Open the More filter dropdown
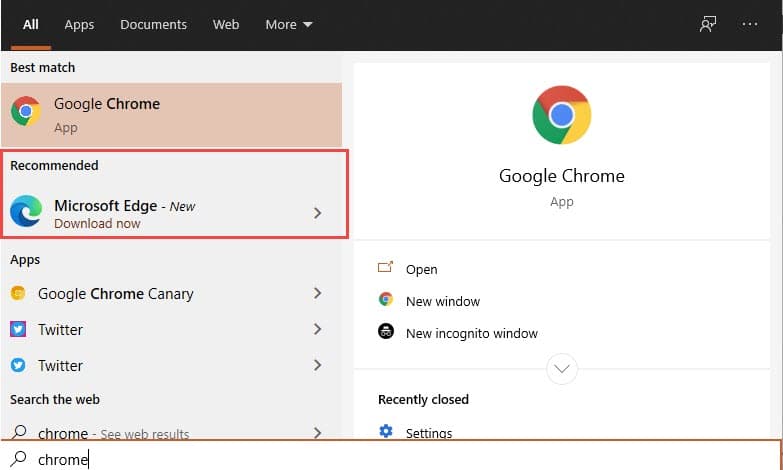 (x=289, y=24)
